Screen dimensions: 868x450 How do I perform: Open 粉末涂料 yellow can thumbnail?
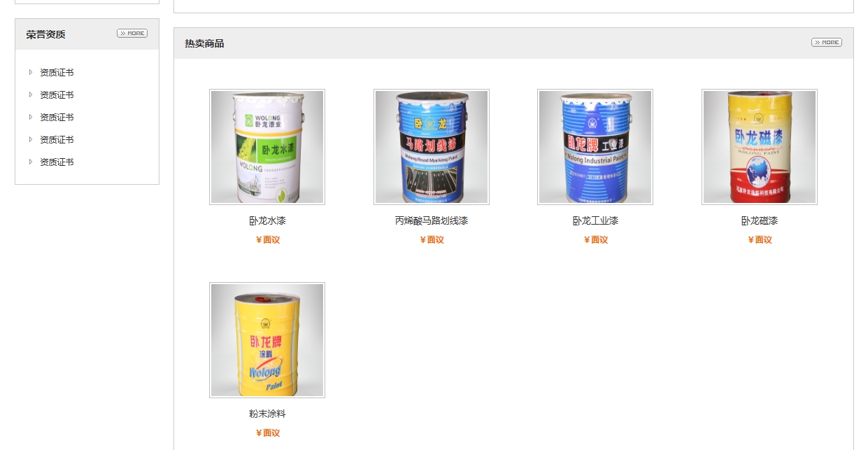point(267,340)
